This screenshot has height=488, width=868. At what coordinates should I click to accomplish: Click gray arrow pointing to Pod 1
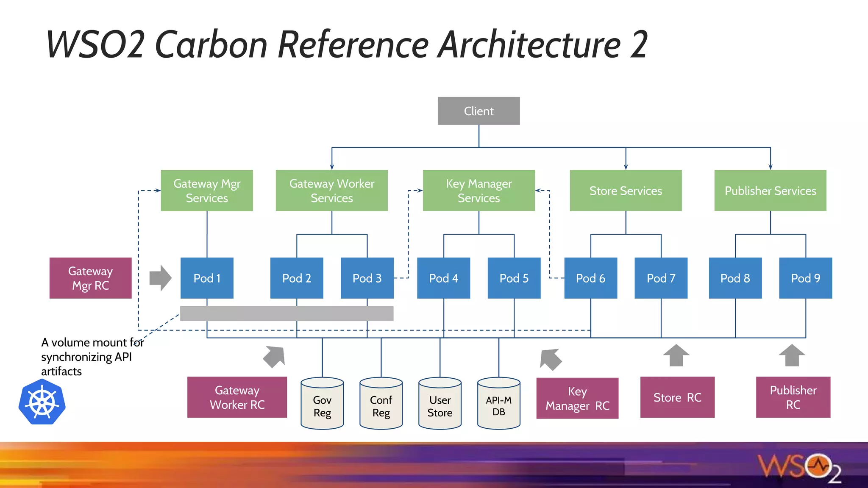point(160,278)
